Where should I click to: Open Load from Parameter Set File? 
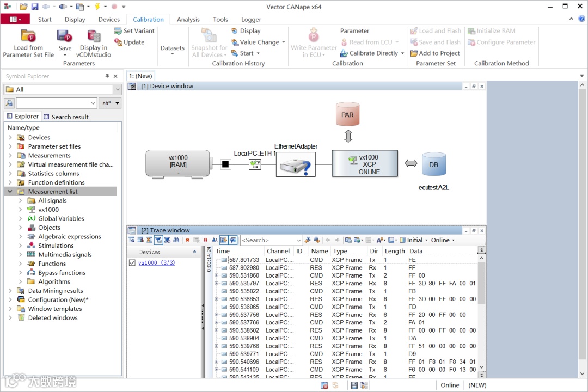pos(28,44)
